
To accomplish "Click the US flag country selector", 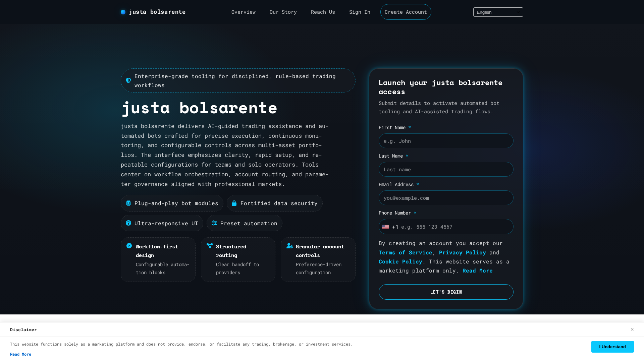I will [385, 227].
